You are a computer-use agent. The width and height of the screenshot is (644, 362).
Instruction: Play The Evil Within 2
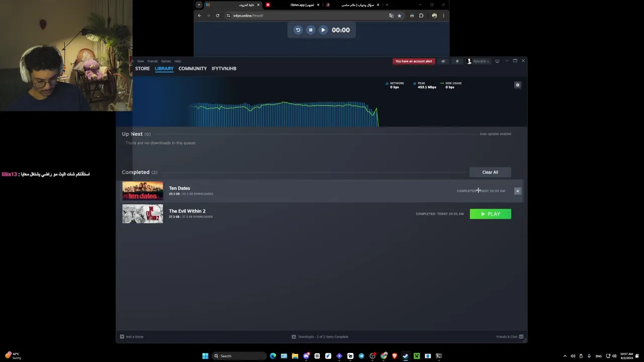491,214
